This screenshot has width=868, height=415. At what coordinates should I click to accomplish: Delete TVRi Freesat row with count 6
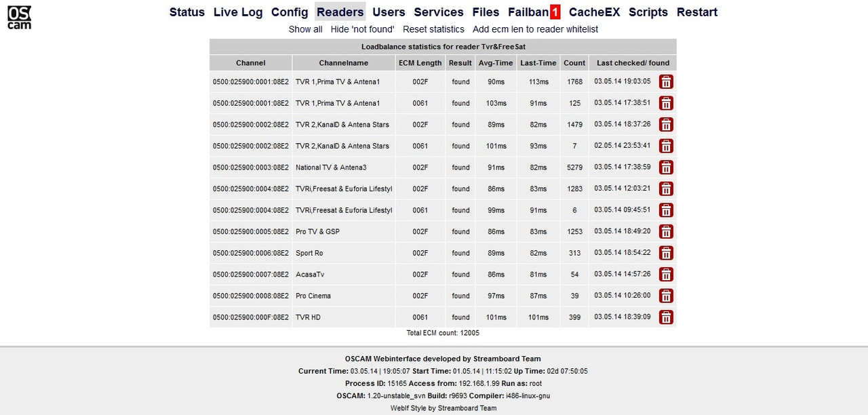coord(667,210)
